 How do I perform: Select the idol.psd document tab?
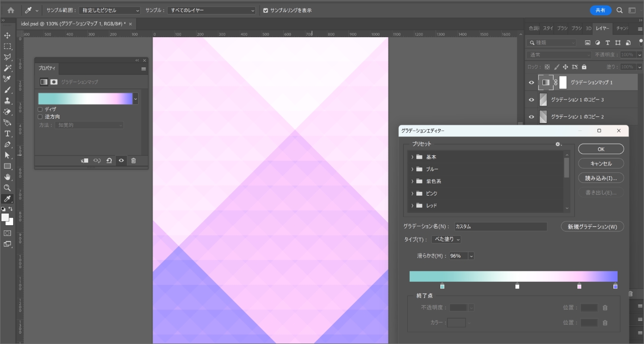pyautogui.click(x=73, y=24)
